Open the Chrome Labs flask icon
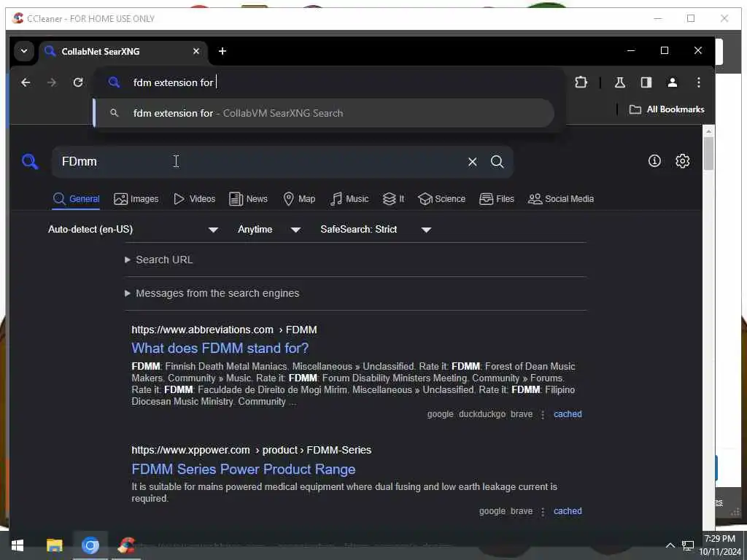This screenshot has height=560, width=747. (x=620, y=82)
